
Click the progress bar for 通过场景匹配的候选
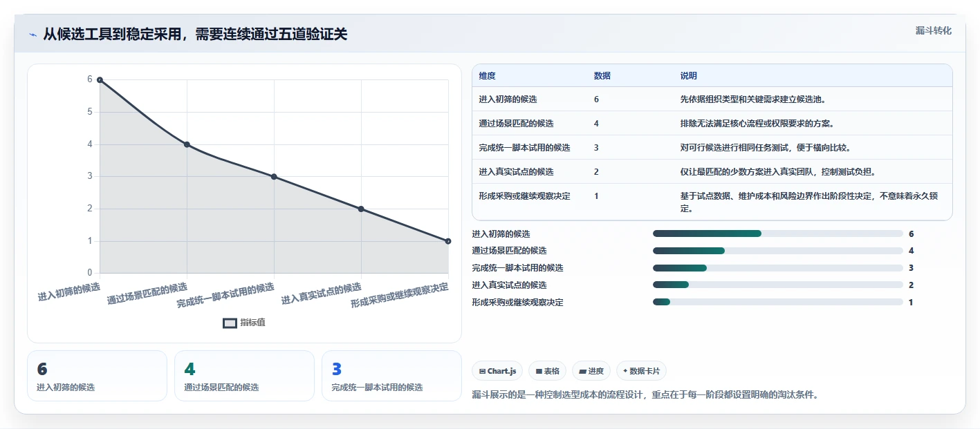pyautogui.click(x=778, y=251)
